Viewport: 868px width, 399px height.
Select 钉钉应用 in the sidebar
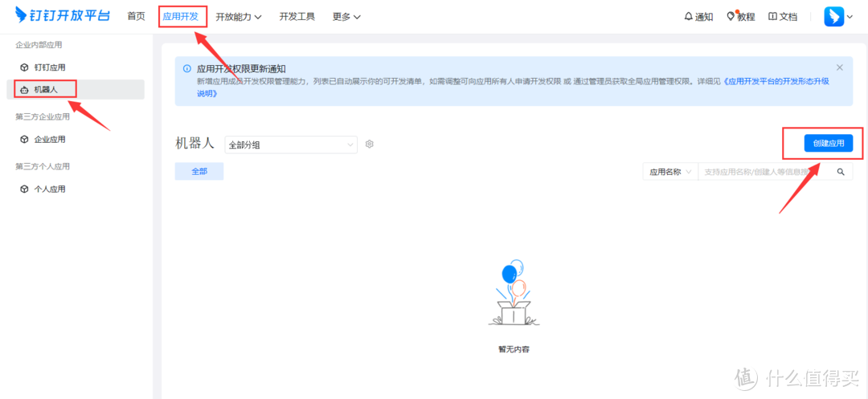[48, 67]
